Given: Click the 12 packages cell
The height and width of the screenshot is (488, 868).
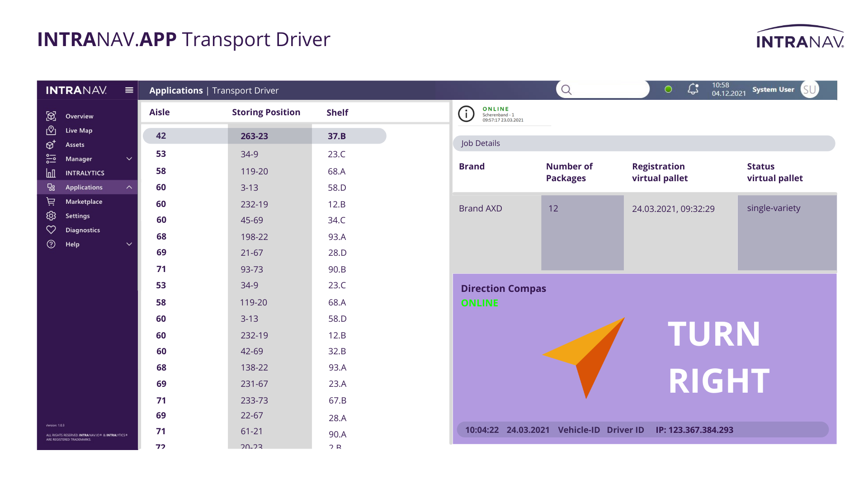Looking at the screenshot, I should (x=582, y=233).
